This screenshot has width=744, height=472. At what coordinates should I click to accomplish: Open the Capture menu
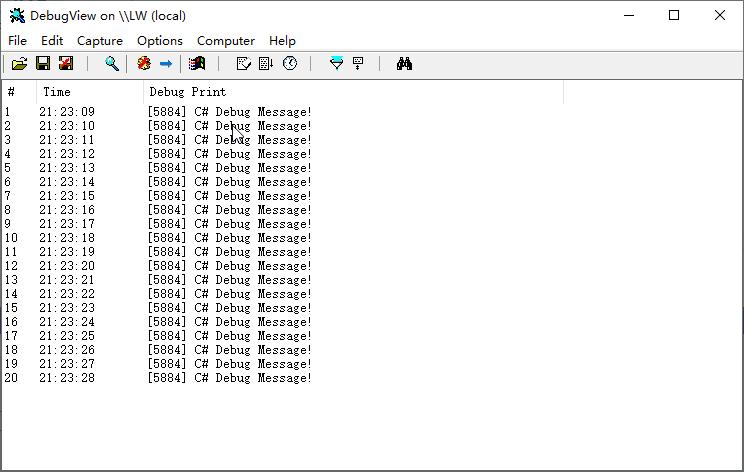100,41
